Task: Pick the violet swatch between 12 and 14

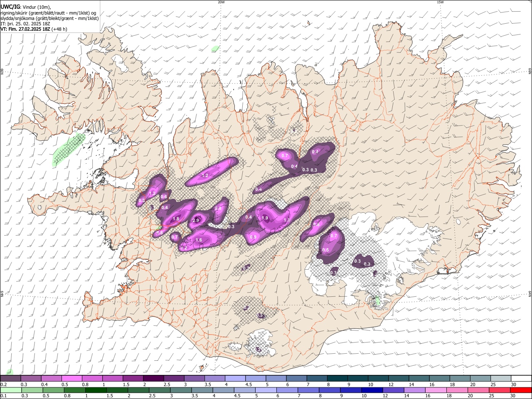Action: (393, 390)
